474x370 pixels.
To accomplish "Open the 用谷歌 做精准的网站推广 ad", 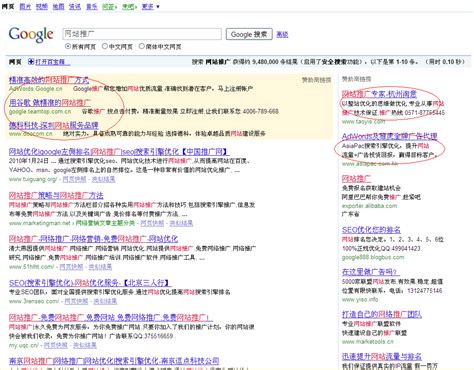I will 50,102.
